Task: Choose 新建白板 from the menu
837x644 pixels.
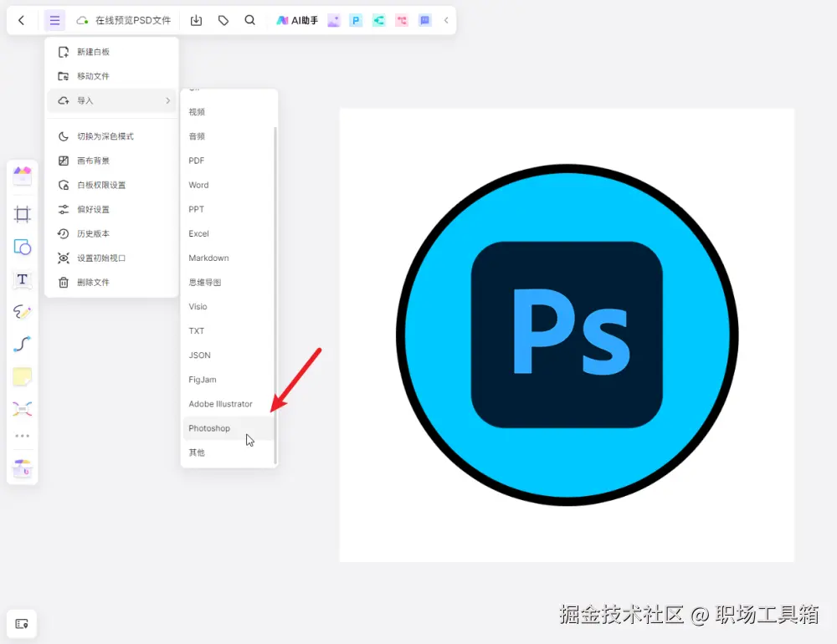Action: point(111,52)
